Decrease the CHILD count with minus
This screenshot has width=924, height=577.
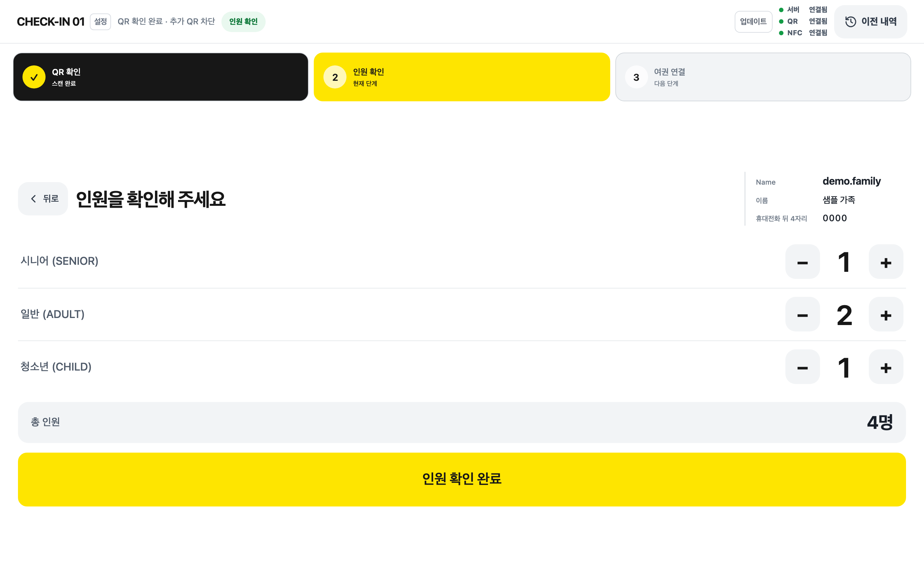coord(803,367)
